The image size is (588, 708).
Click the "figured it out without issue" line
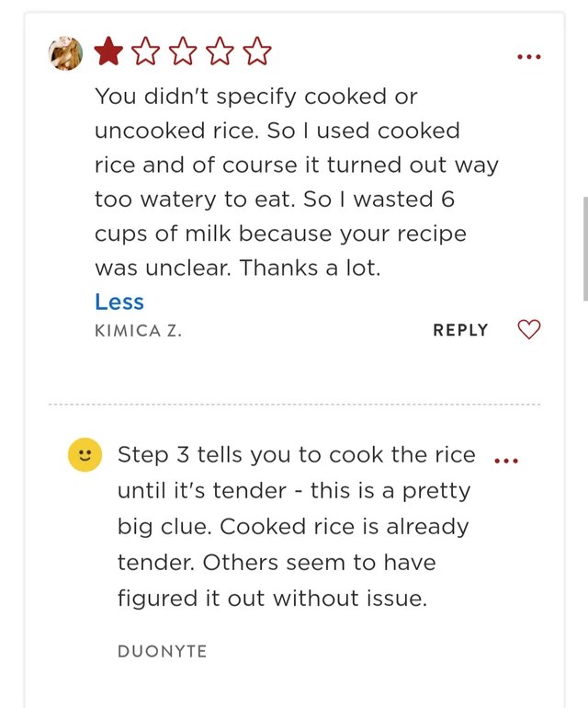coord(272,598)
